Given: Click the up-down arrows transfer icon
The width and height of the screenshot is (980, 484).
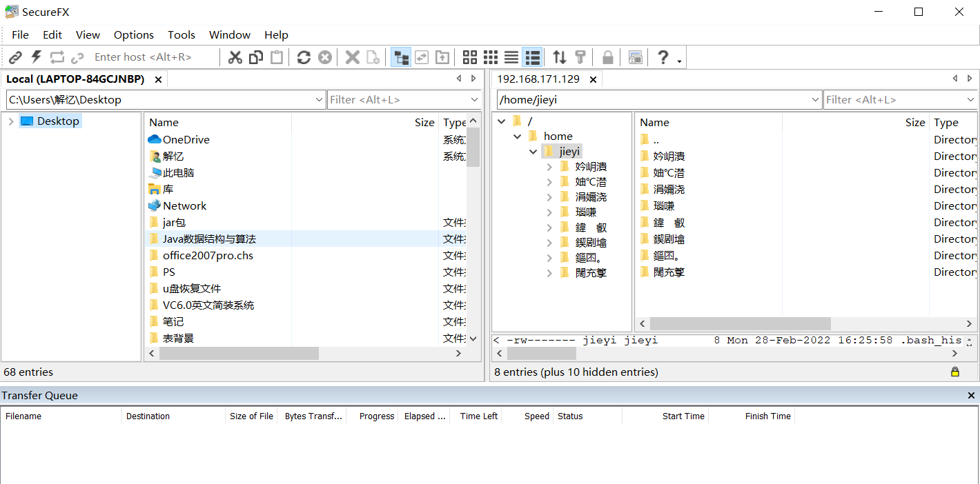Looking at the screenshot, I should (x=560, y=57).
